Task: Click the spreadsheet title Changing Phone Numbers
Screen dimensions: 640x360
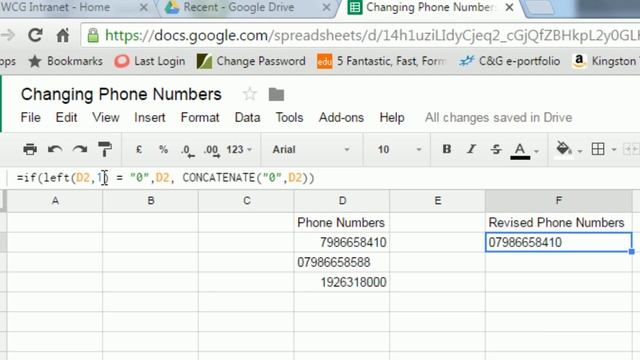Action: (x=121, y=94)
